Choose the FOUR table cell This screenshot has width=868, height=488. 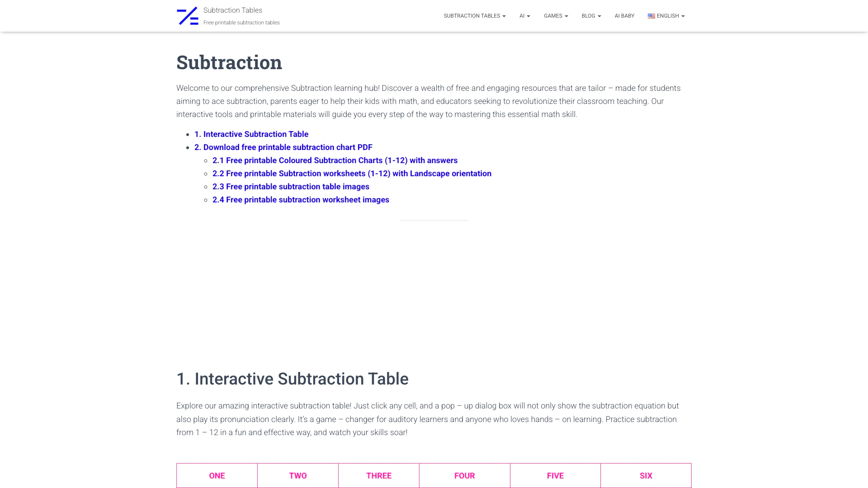[x=465, y=475]
